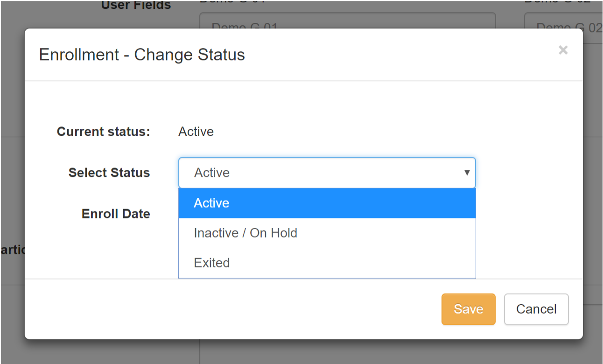Click the Select Status field label

point(109,173)
